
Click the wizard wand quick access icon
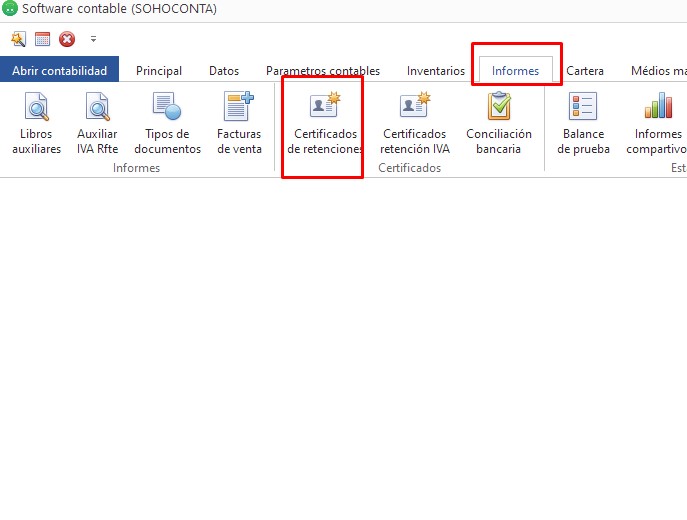point(18,39)
